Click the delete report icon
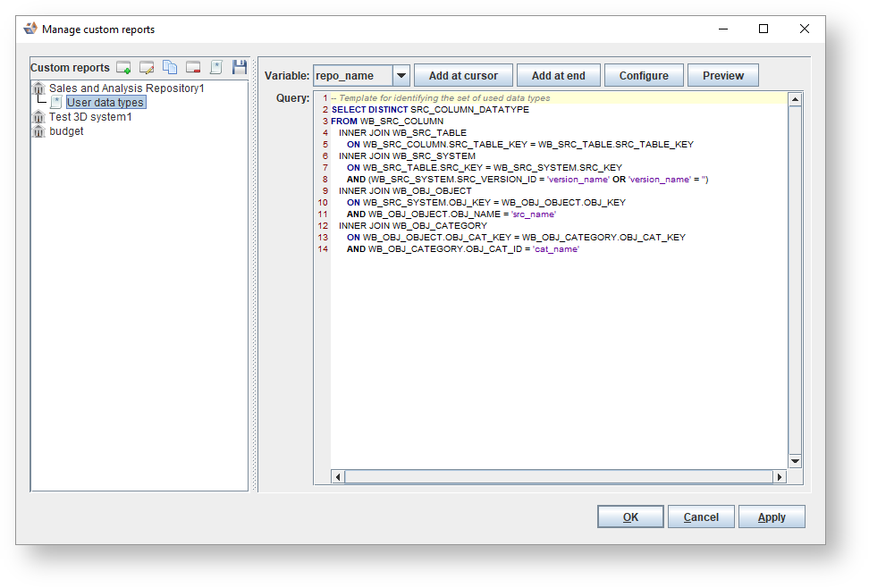Image resolution: width=869 pixels, height=588 pixels. 193,68
